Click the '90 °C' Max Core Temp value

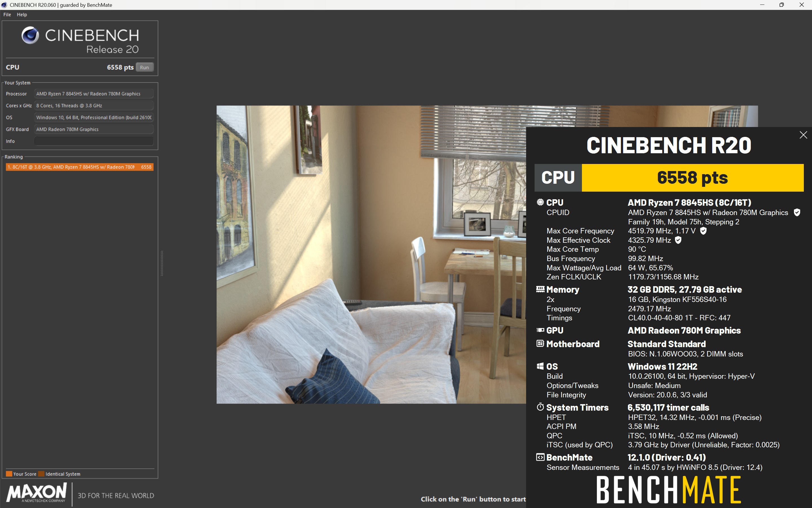click(637, 249)
